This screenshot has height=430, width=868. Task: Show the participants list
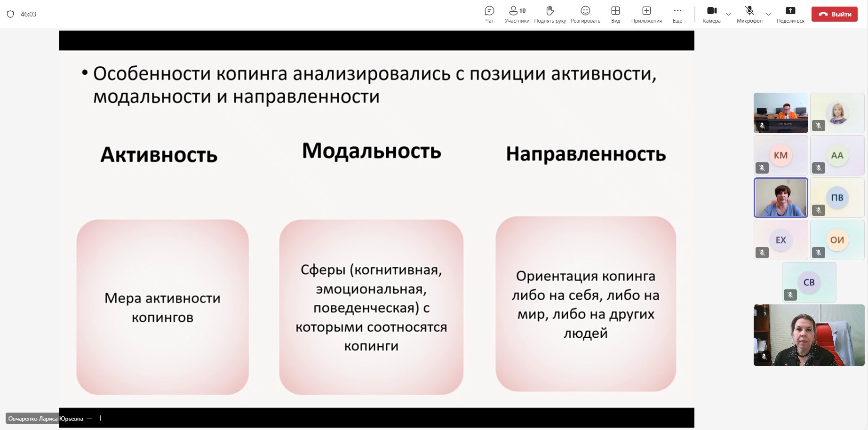(x=517, y=14)
